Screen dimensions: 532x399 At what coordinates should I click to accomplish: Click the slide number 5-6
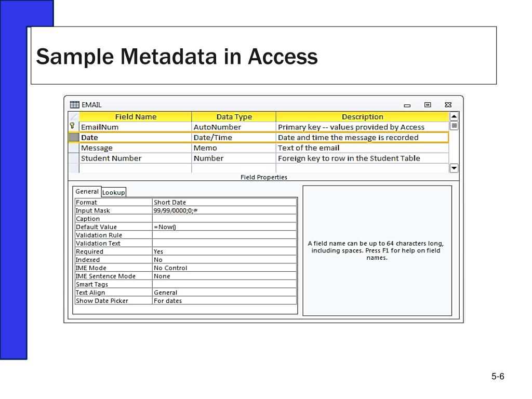(x=498, y=376)
